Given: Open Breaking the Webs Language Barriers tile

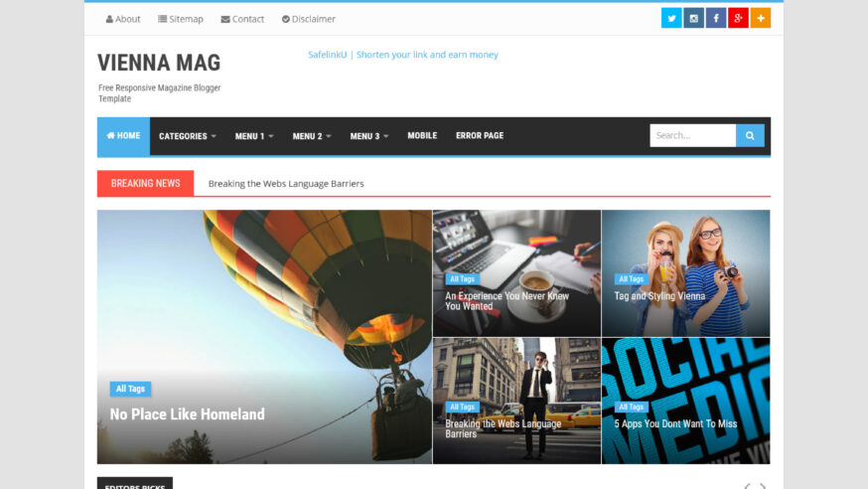Looking at the screenshot, I should 504,428.
